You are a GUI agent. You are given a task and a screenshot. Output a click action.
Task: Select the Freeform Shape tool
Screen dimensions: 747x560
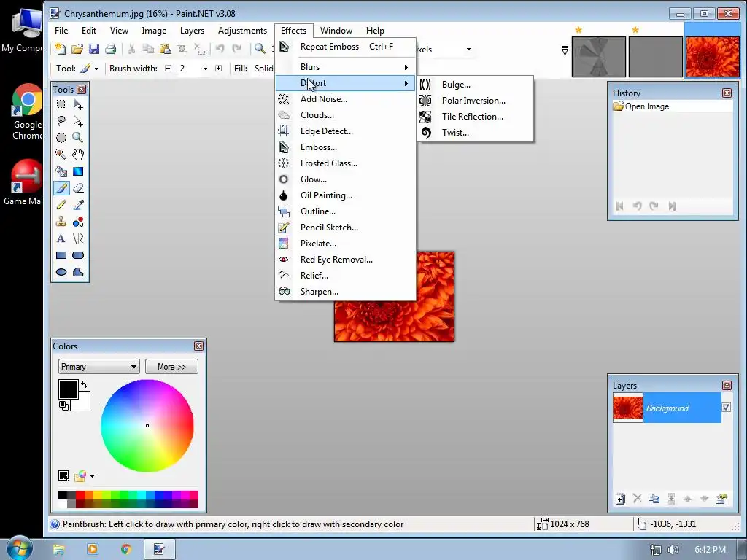(78, 273)
